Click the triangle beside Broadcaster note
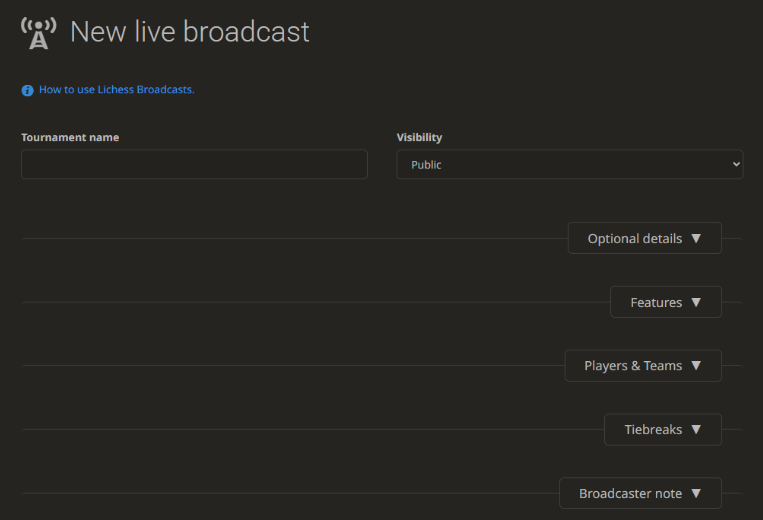This screenshot has height=520, width=763. tap(696, 494)
